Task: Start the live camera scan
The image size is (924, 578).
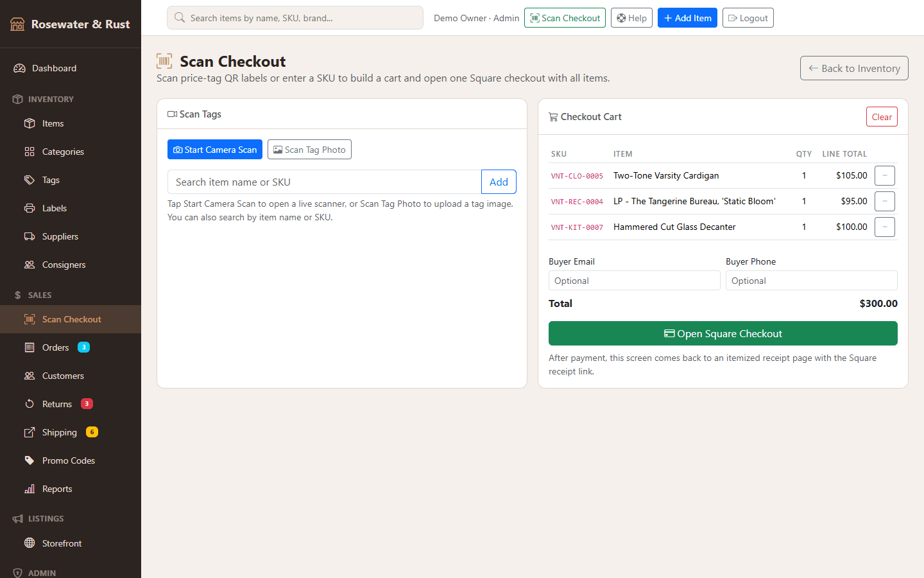Action: click(215, 150)
